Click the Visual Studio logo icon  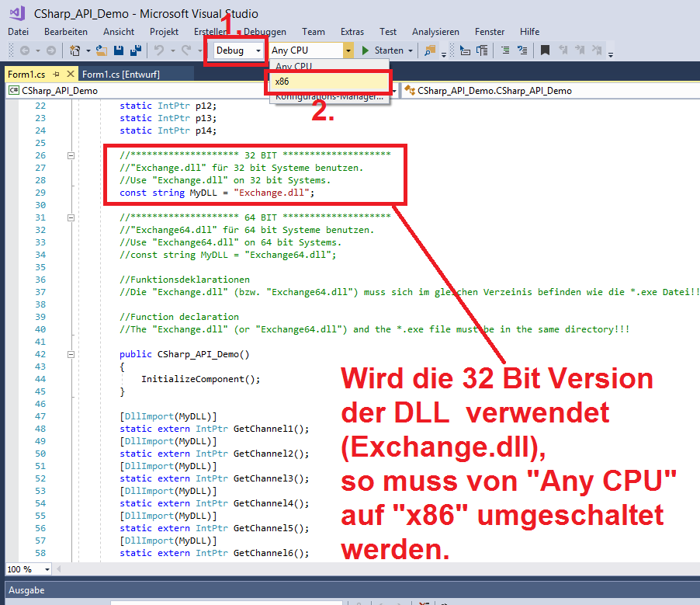pyautogui.click(x=17, y=13)
